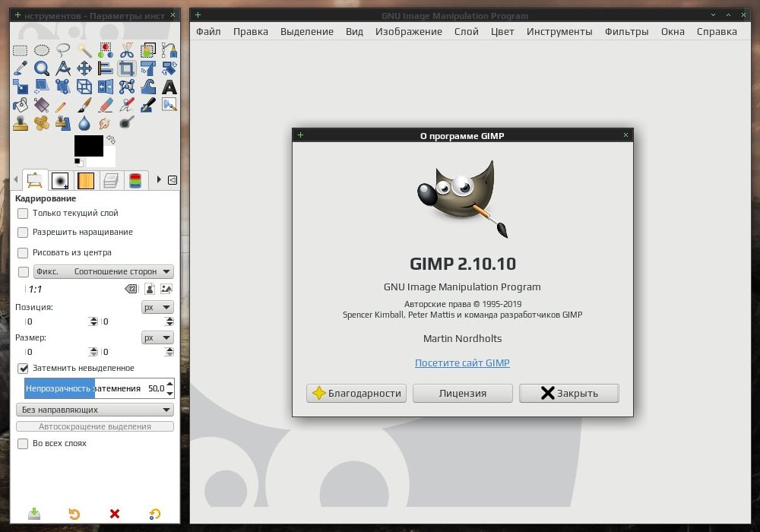Select the Text tool
The image size is (760, 532).
[x=169, y=87]
